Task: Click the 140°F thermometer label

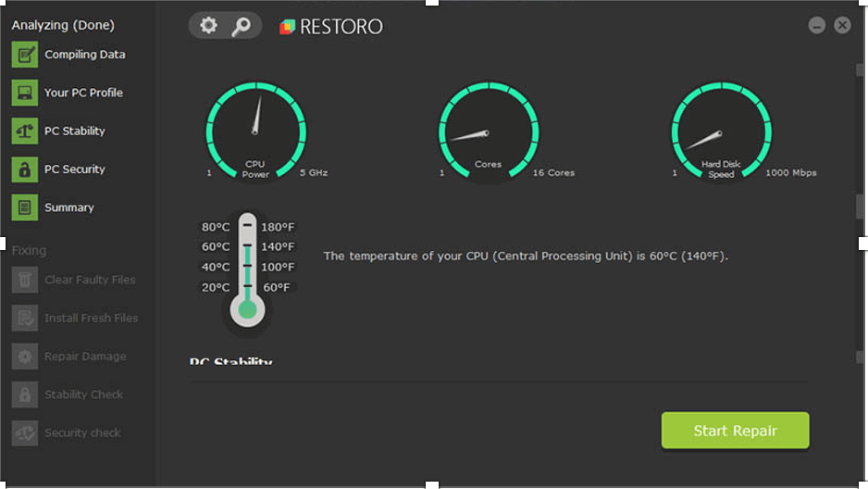Action: pyautogui.click(x=278, y=246)
